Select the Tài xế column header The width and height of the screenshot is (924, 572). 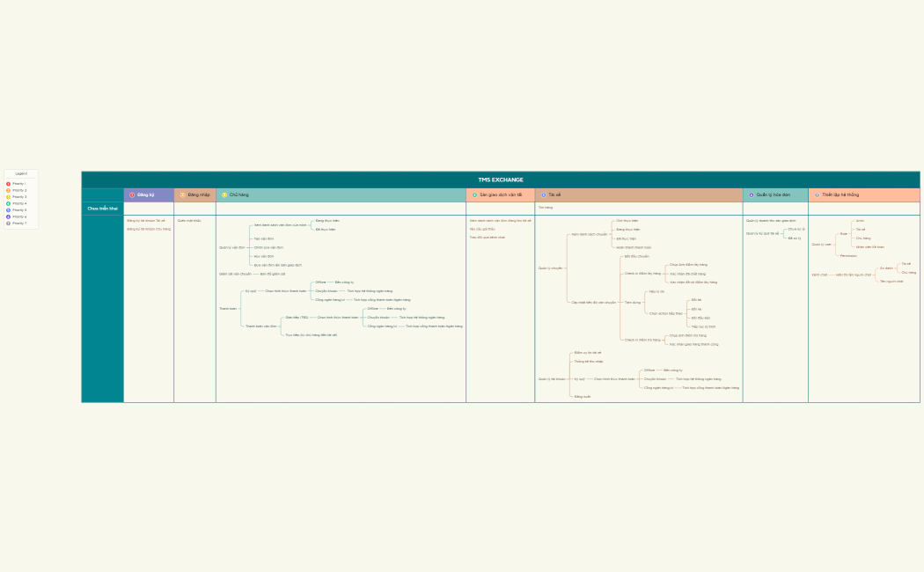pos(554,194)
